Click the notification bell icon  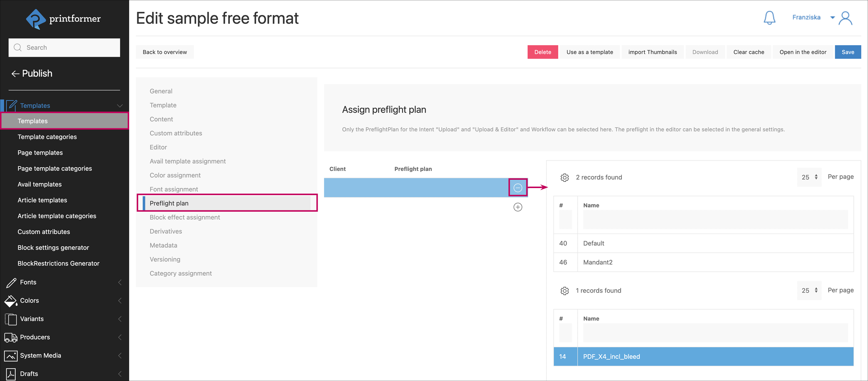[x=769, y=18]
